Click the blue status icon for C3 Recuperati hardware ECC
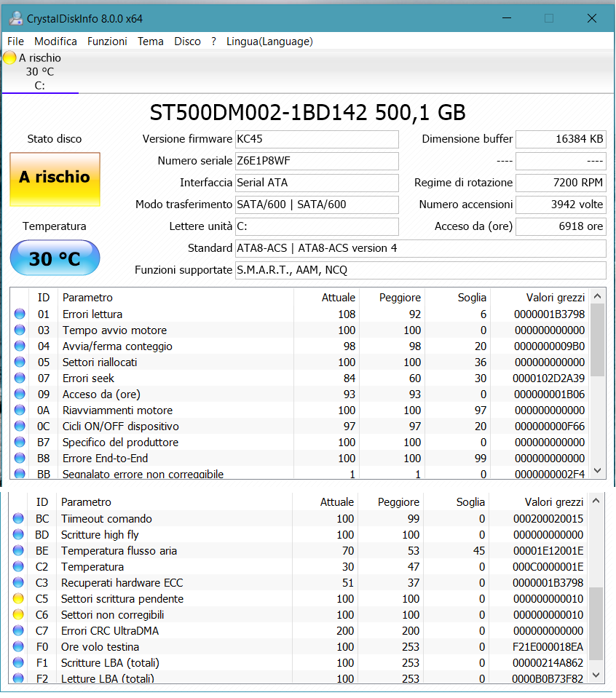 (18, 583)
